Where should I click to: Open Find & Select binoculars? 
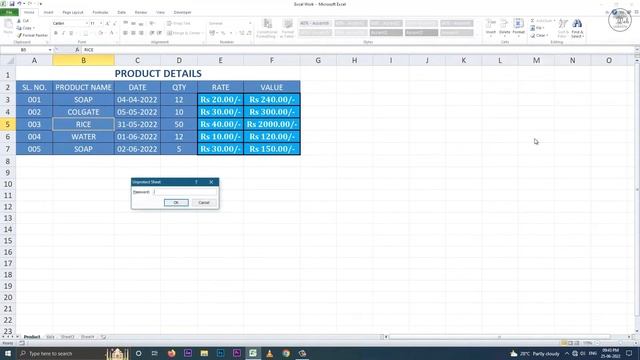[x=577, y=28]
